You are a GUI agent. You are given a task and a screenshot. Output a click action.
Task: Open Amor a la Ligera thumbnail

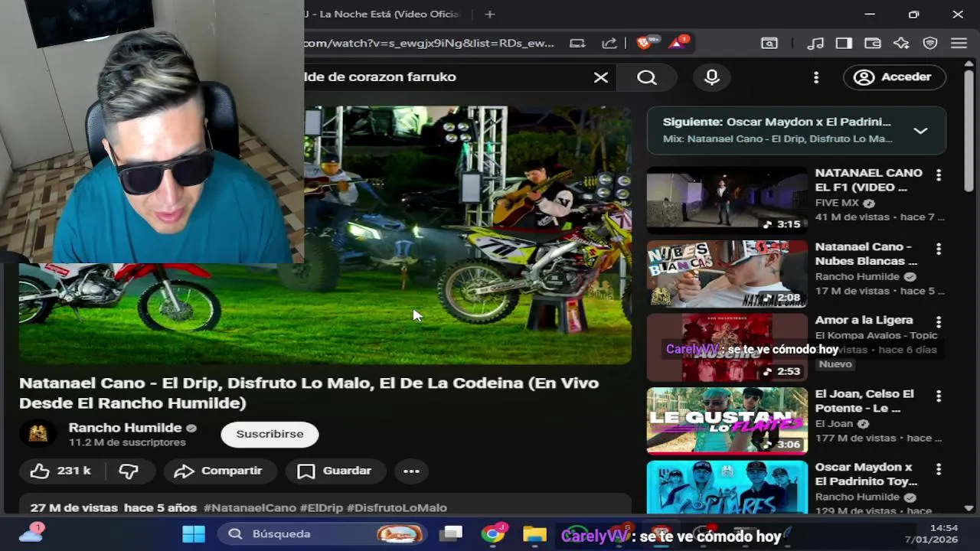pos(727,347)
